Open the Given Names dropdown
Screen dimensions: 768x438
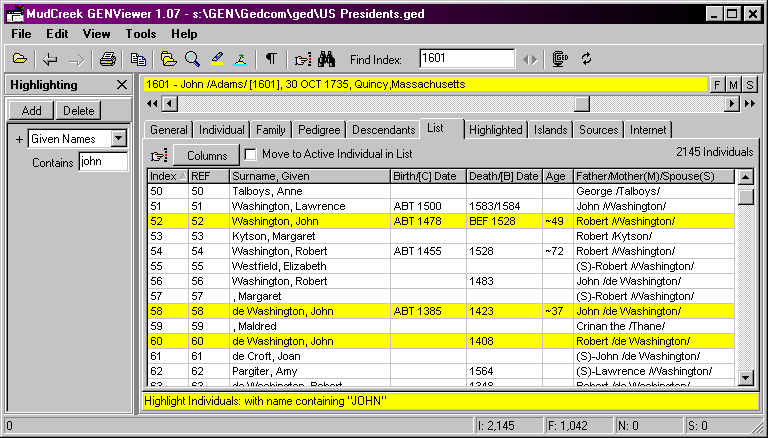point(119,139)
